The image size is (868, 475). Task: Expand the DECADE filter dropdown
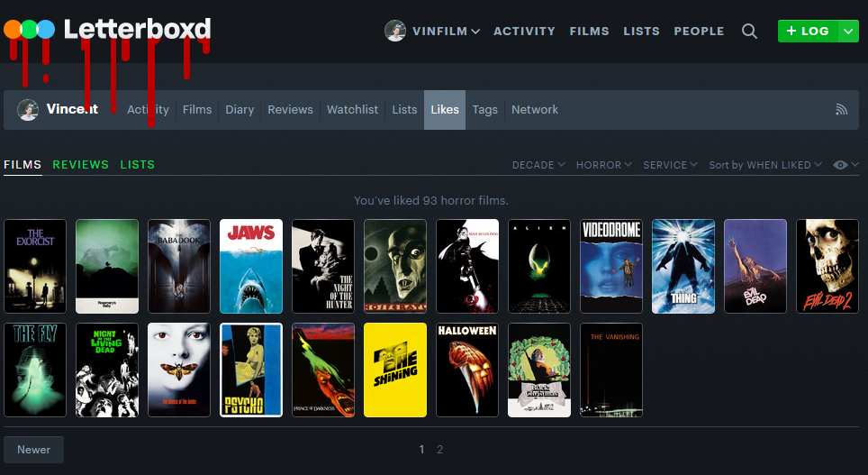[x=538, y=165]
